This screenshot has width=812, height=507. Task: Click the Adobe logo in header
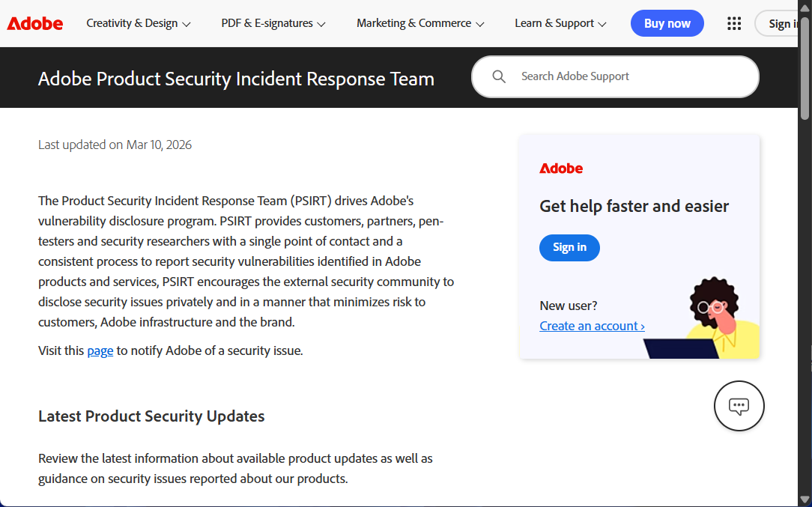(35, 23)
